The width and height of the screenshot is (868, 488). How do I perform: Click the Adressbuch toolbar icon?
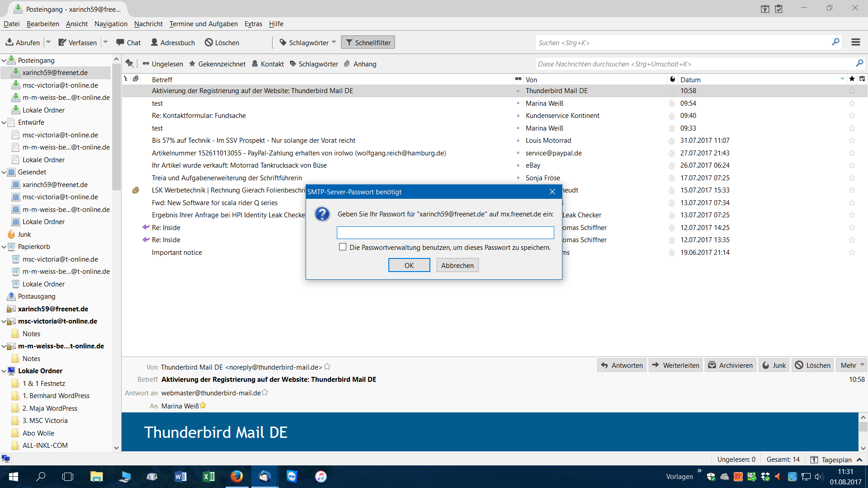pyautogui.click(x=155, y=42)
